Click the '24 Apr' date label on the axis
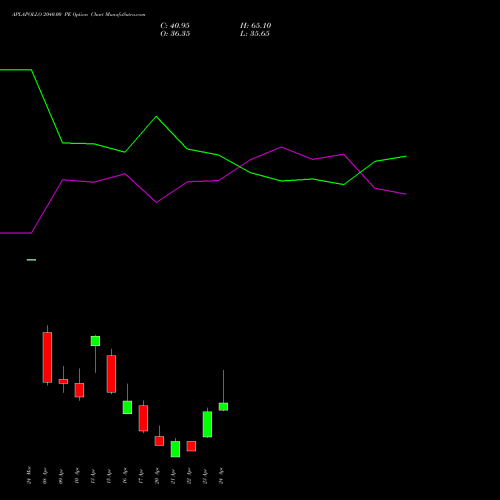Viewport: 500px width, 500px height. 221,476
